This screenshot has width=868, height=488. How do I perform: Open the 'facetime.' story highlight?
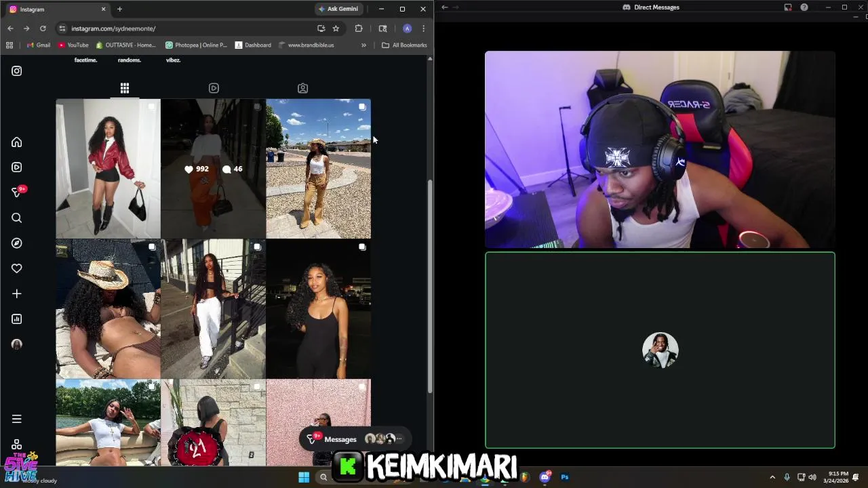coord(85,60)
